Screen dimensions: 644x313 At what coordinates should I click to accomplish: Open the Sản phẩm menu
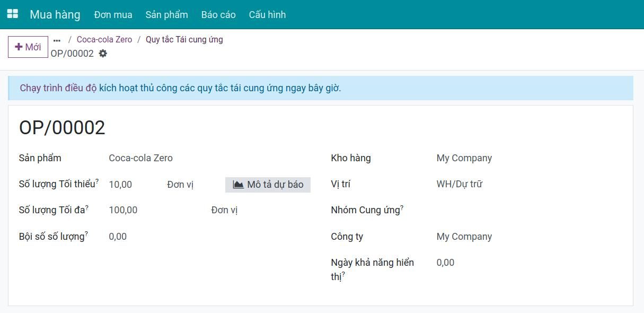(x=167, y=14)
